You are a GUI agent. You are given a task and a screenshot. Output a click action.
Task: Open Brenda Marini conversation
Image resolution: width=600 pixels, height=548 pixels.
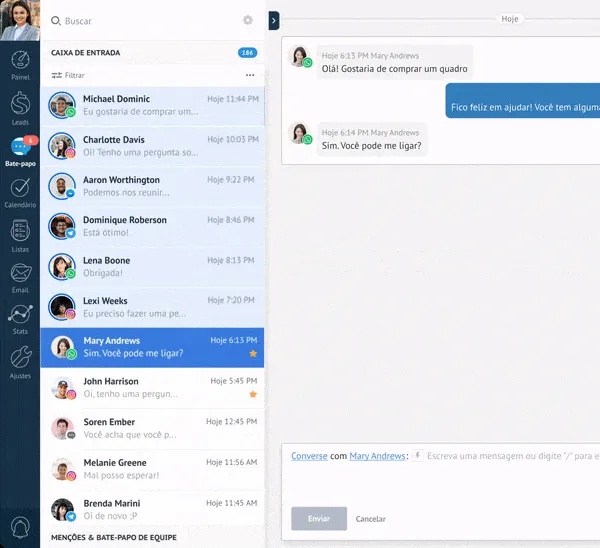tap(152, 509)
